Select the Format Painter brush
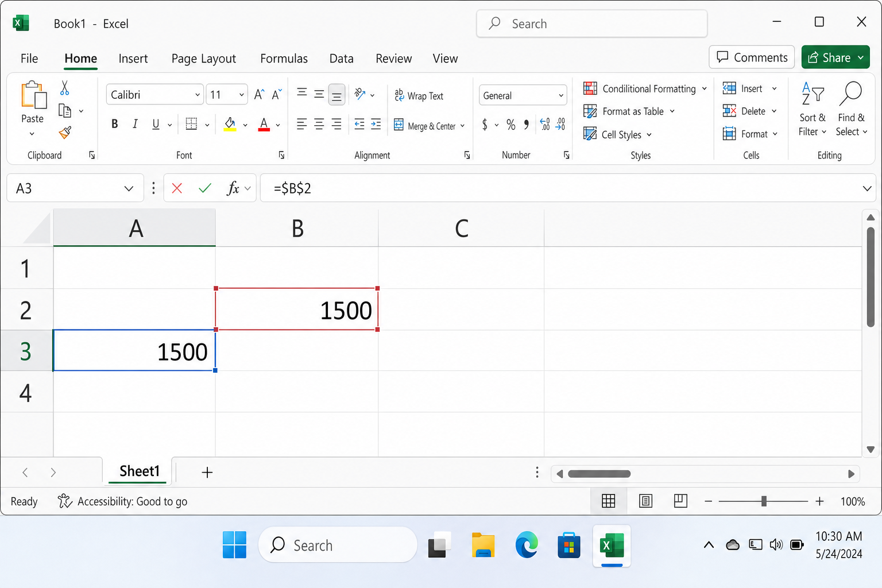The image size is (882, 588). (65, 133)
